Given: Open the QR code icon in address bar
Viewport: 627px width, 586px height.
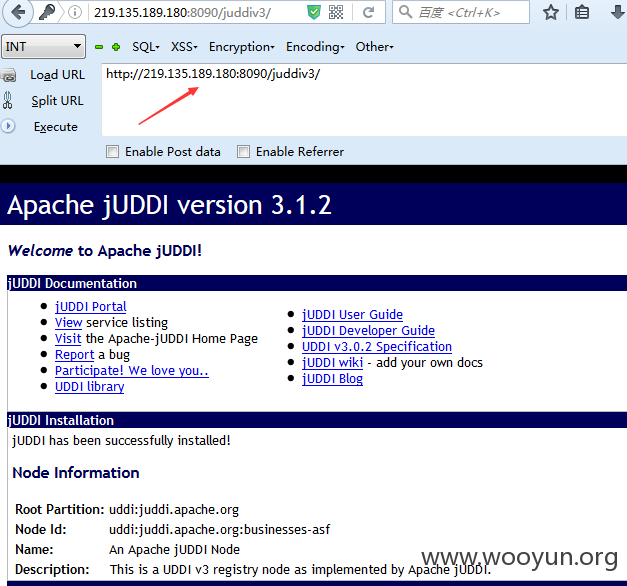Looking at the screenshot, I should [336, 12].
